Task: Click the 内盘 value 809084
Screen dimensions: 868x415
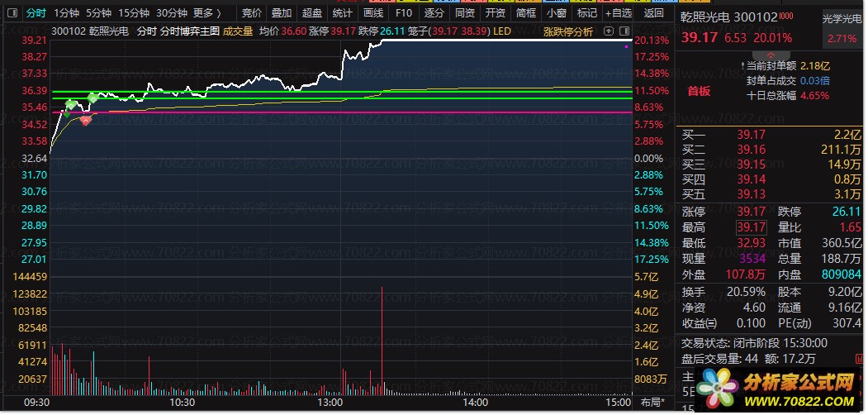Action: (842, 274)
